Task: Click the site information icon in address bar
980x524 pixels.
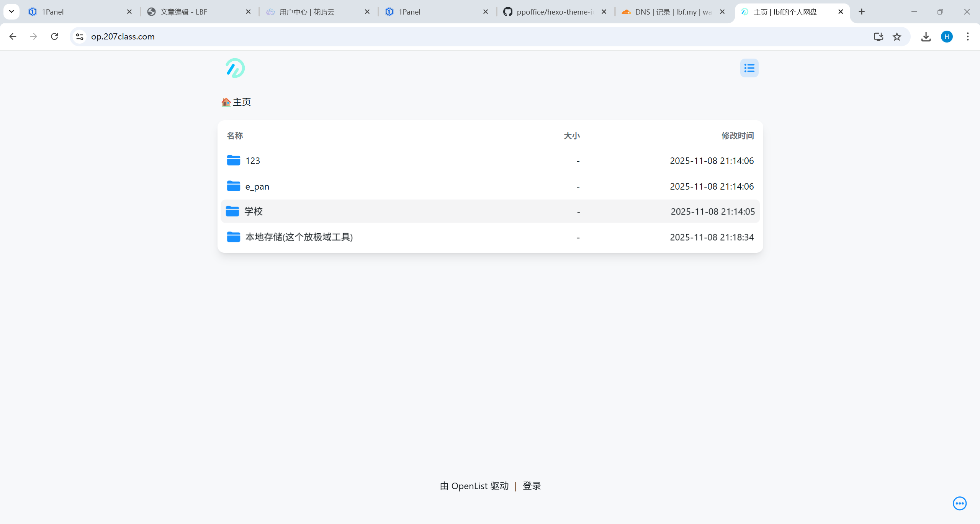Action: click(x=80, y=36)
